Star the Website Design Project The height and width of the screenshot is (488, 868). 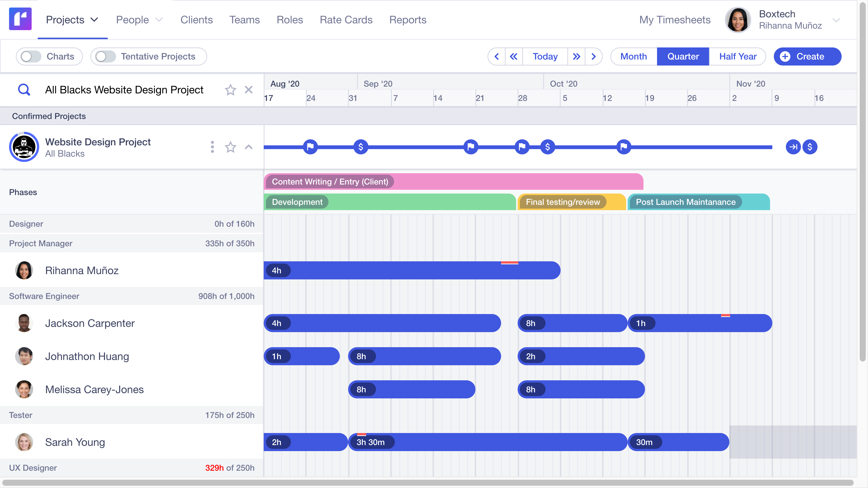click(x=231, y=147)
